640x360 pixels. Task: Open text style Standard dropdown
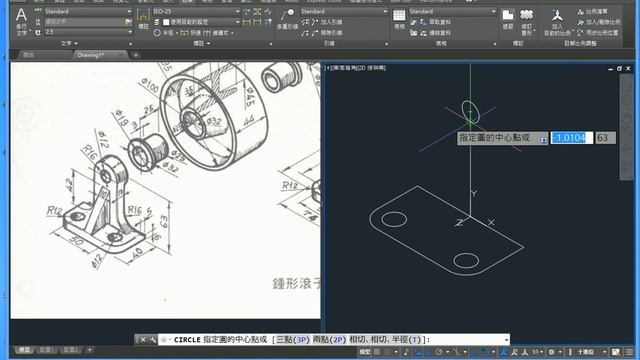click(x=88, y=11)
